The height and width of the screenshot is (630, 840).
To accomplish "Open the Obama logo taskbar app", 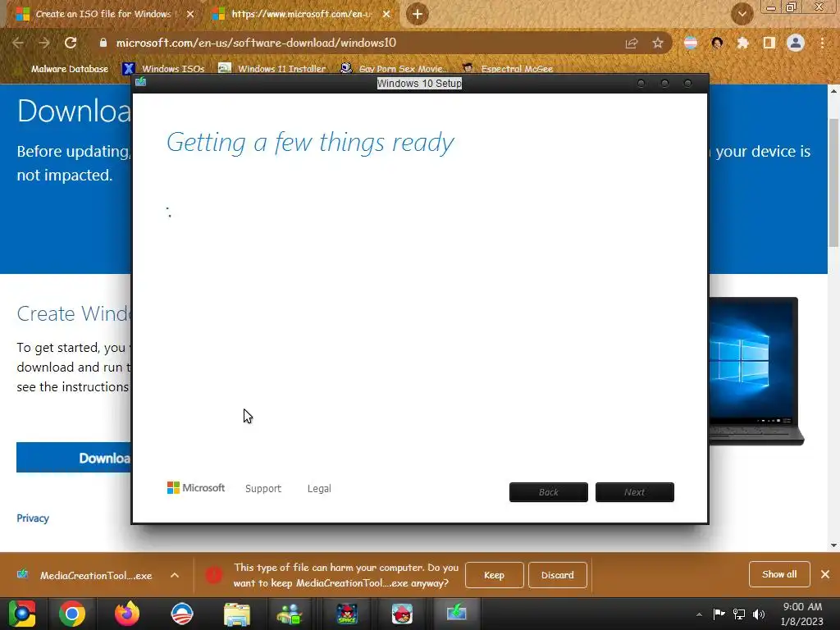I will [182, 614].
